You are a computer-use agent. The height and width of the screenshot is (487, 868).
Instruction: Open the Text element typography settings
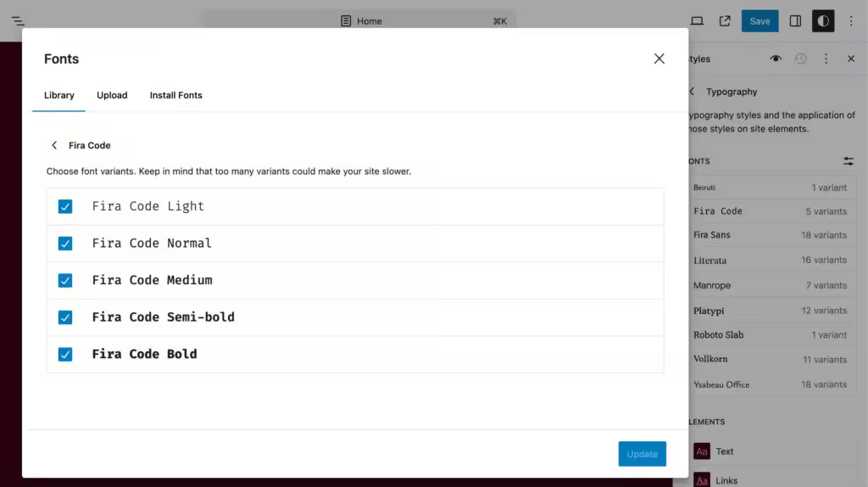pos(772,451)
